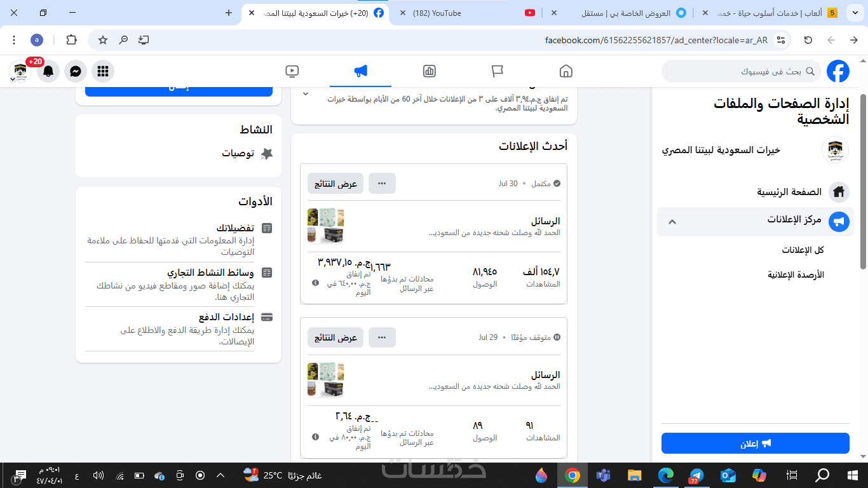Open Telegram from the taskbar
This screenshot has width=868, height=488.
pyautogui.click(x=696, y=475)
